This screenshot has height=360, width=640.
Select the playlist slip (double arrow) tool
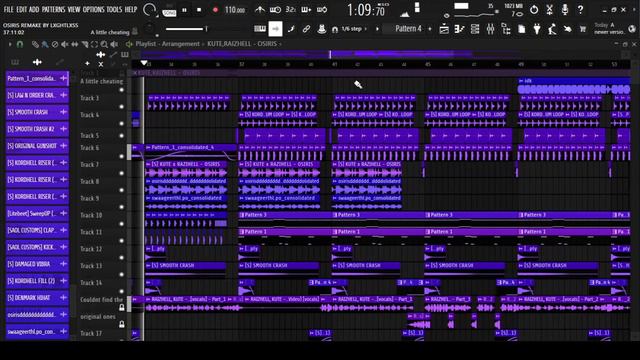(75, 44)
